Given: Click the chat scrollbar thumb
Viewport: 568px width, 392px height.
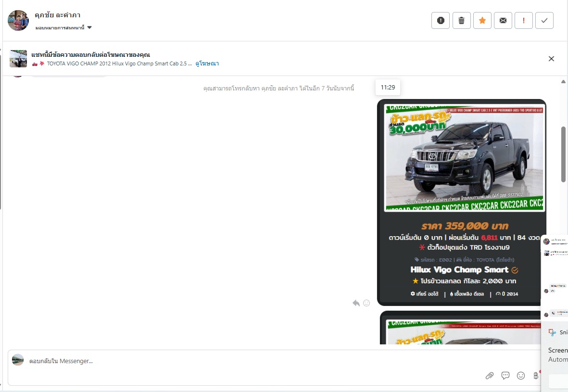Looking at the screenshot, I should click(x=563, y=154).
